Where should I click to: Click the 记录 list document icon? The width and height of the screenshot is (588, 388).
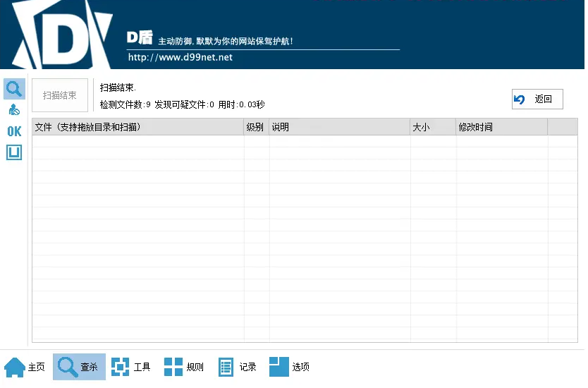(226, 367)
